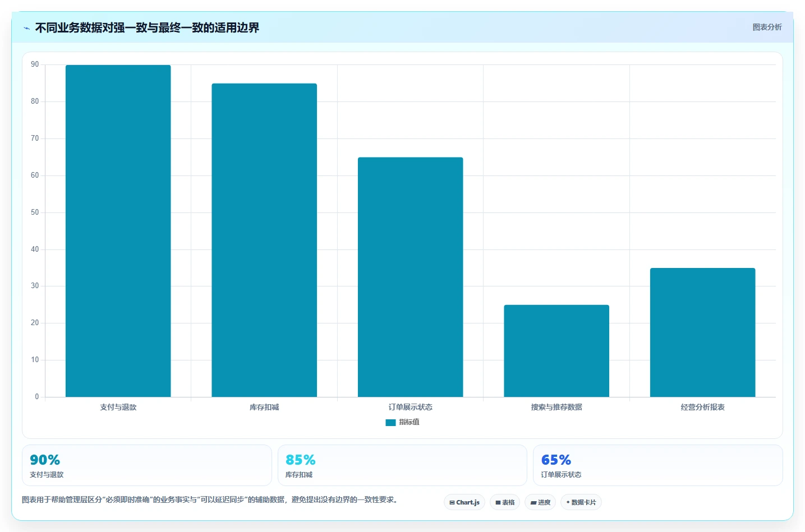The width and height of the screenshot is (805, 532).
Task: Click the description text starting with 图表用于帮助管理层
Action: tap(210, 499)
